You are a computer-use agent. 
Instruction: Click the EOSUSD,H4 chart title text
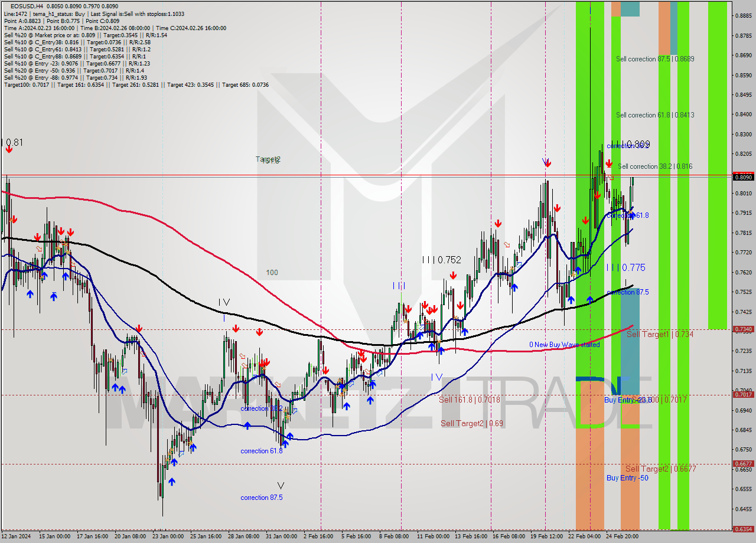pos(27,6)
